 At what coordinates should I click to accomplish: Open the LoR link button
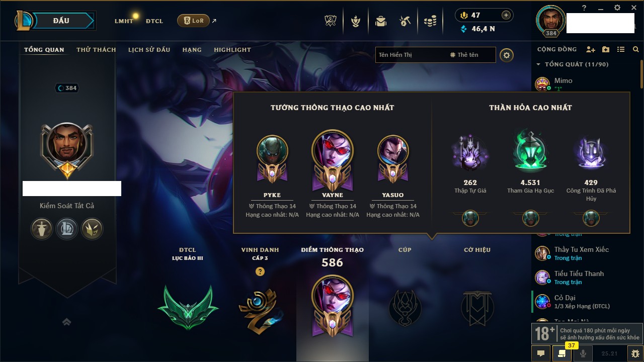(193, 21)
